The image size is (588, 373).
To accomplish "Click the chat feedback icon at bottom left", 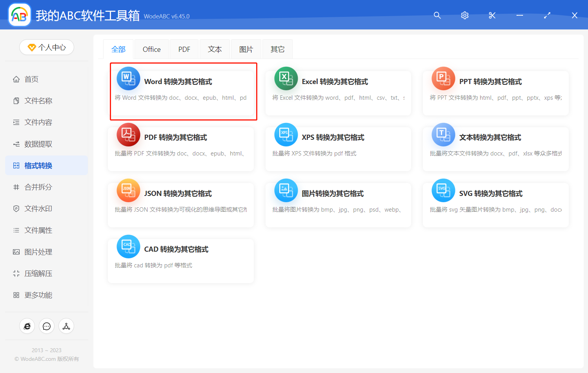I will [x=46, y=326].
